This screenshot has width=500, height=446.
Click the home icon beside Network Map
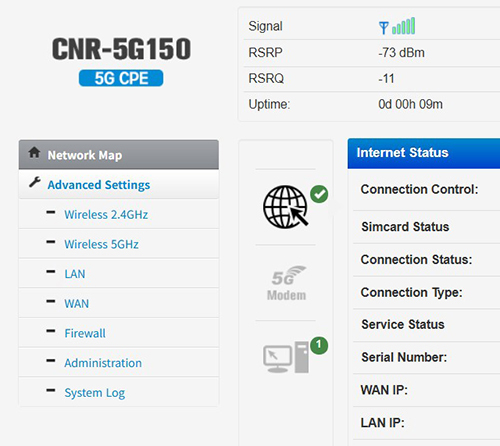coord(34,153)
